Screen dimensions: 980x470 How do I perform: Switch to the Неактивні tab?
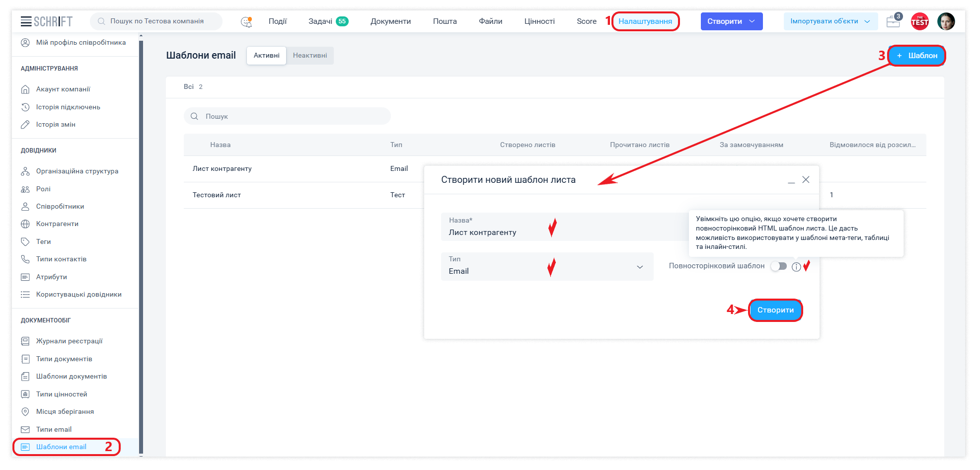click(310, 56)
